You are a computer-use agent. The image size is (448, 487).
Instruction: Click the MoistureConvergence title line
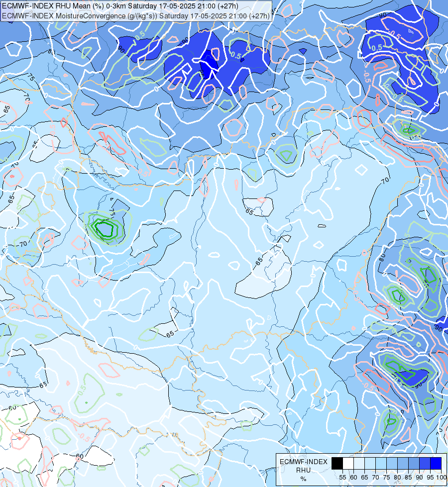click(136, 16)
